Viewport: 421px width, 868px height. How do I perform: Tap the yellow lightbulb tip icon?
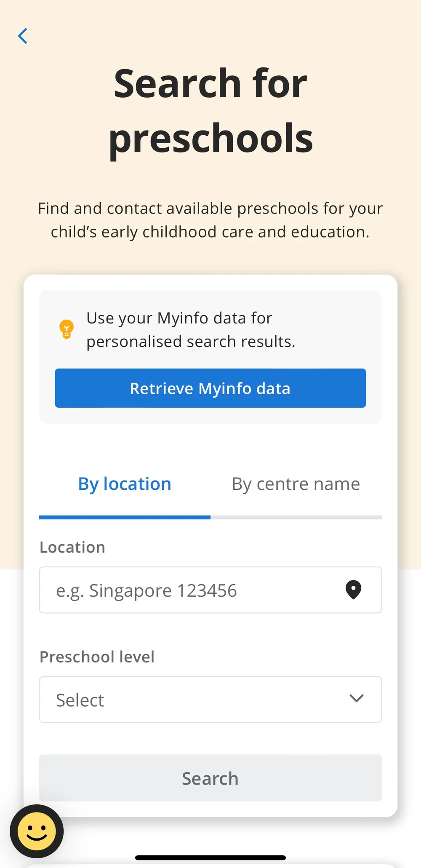(x=67, y=329)
